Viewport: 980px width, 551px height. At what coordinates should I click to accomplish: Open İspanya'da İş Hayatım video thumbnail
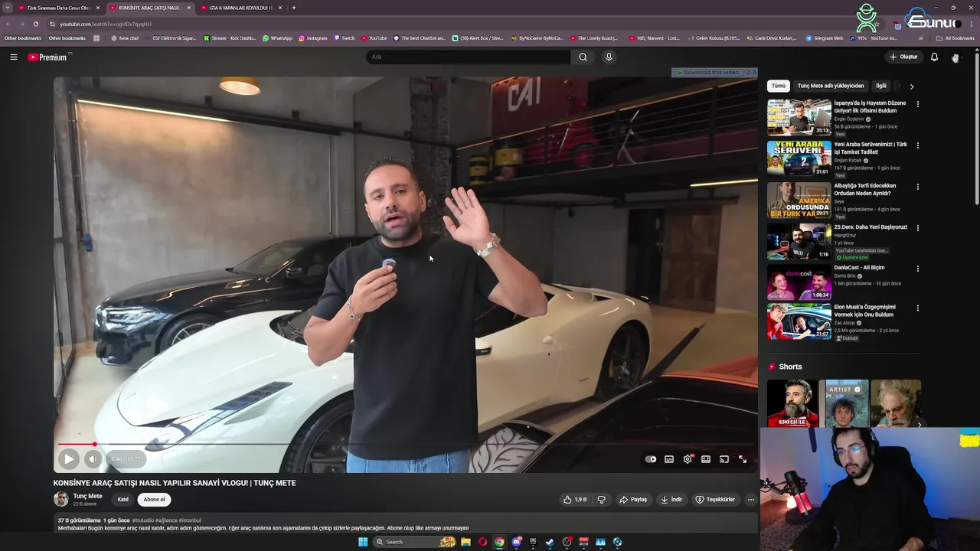[799, 117]
